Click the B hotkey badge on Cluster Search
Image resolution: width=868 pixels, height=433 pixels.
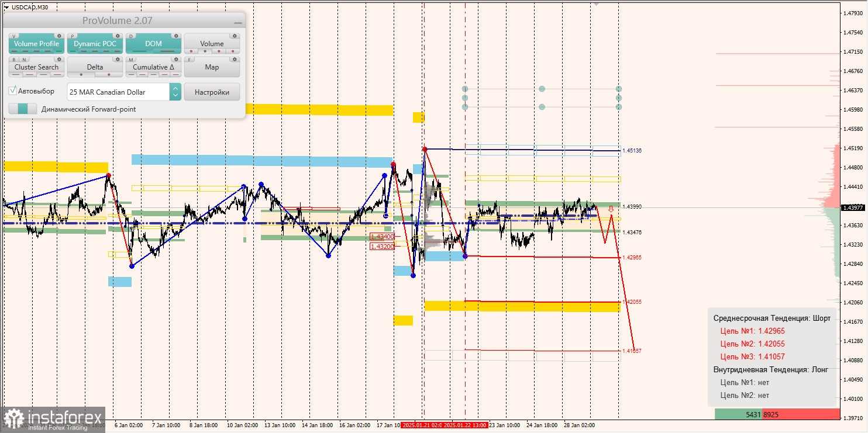pyautogui.click(x=14, y=60)
